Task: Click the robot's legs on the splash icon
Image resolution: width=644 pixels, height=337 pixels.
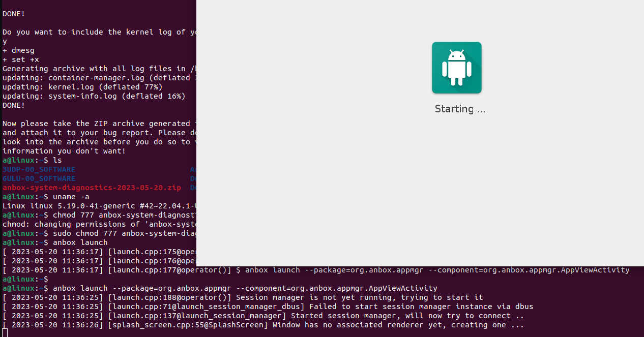Action: click(456, 81)
